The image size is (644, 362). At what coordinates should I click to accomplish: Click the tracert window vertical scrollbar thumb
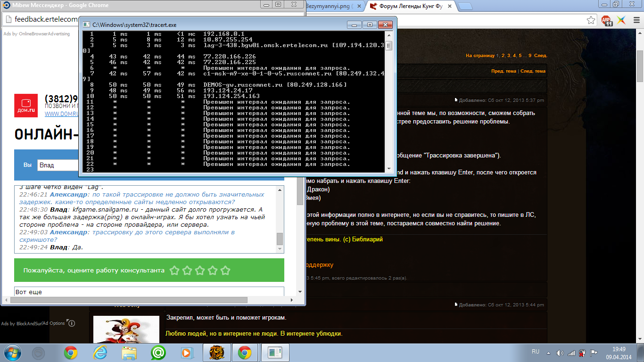click(389, 46)
